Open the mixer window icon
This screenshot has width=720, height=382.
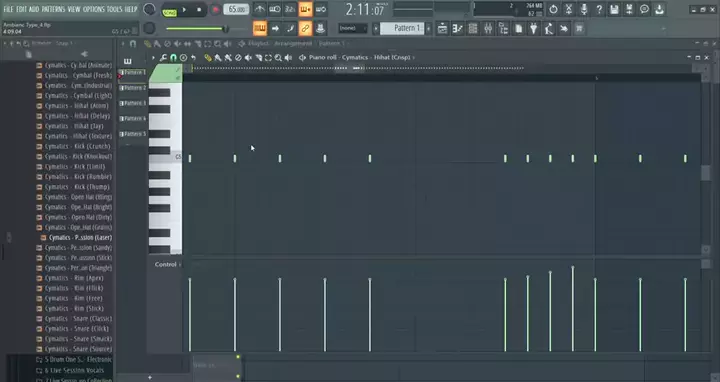[488, 28]
